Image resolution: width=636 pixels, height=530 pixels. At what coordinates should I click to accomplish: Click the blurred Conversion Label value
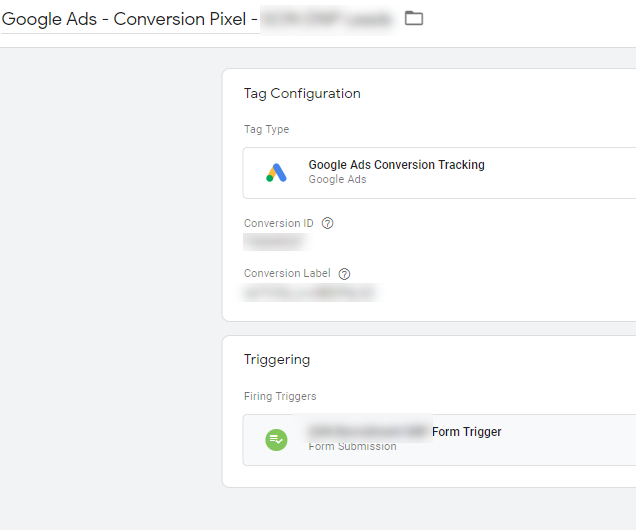(x=310, y=292)
